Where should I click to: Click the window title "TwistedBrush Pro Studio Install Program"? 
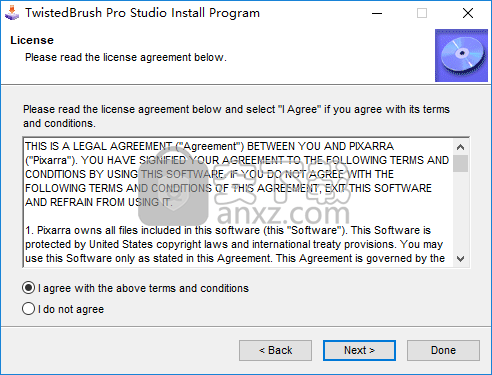tap(142, 13)
